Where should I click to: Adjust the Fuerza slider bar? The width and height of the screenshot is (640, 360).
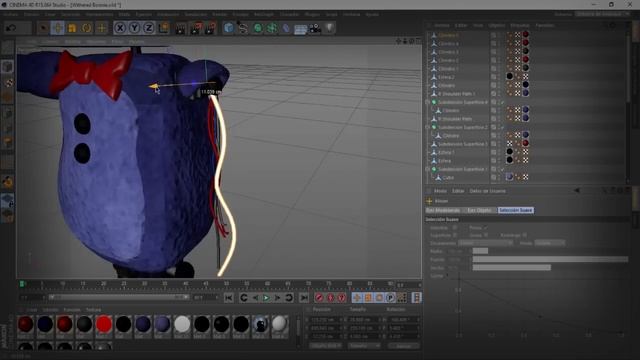click(550, 259)
